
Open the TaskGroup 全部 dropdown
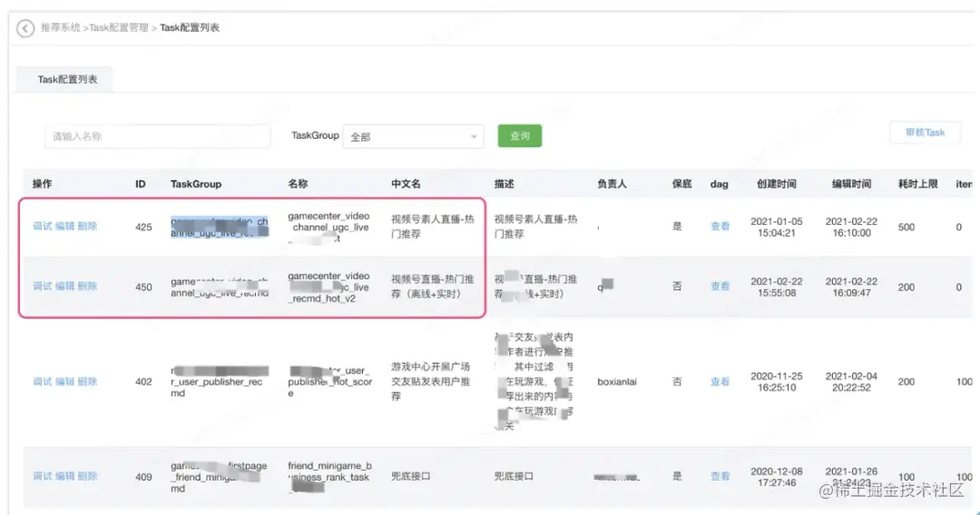[x=413, y=136]
